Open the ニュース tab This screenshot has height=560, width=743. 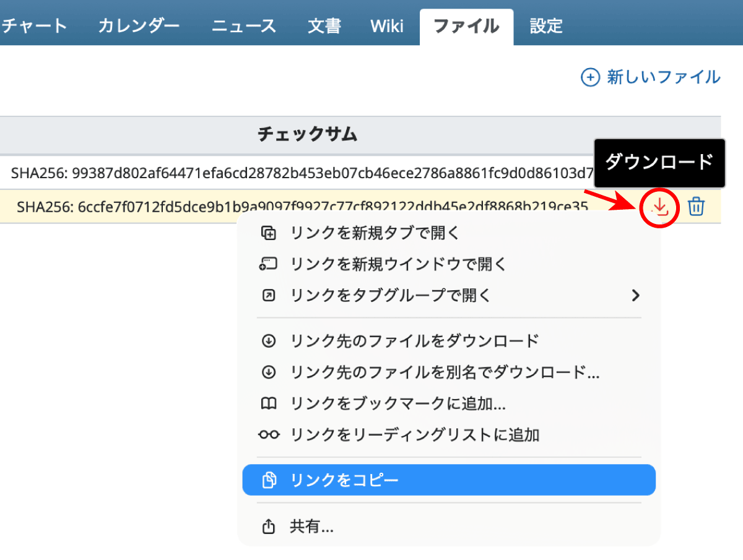click(x=243, y=26)
